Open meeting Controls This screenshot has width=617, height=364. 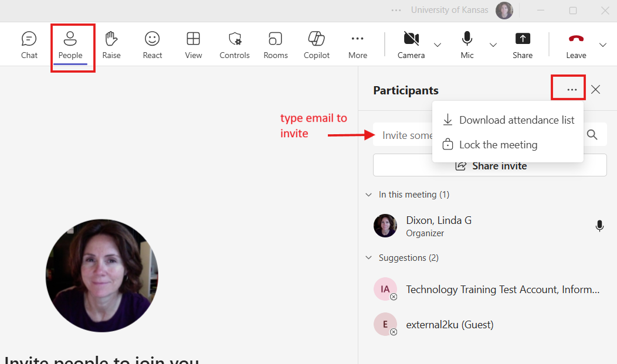coord(235,45)
